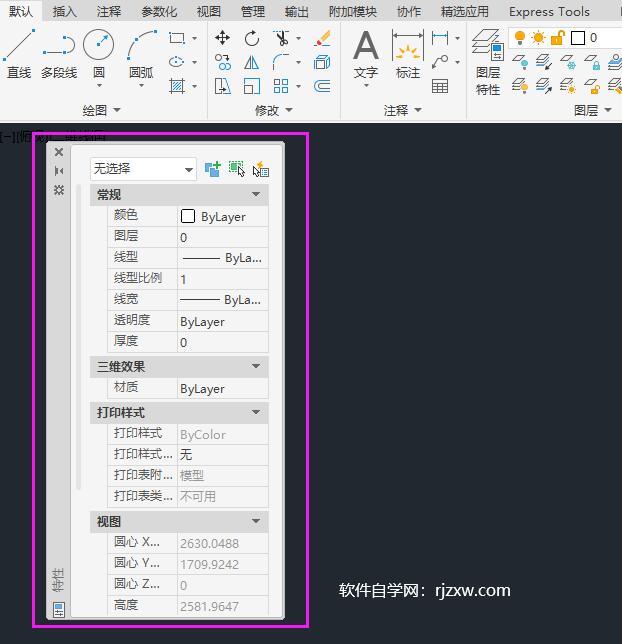The image size is (622, 644).
Task: Activate the Move tool icon
Action: click(222, 38)
